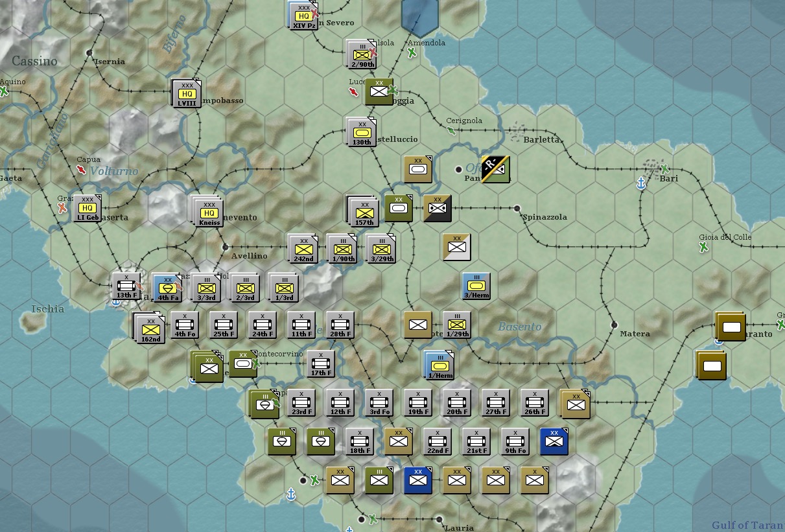
Task: Select the 1/Herm armored regiment counter
Action: [439, 365]
